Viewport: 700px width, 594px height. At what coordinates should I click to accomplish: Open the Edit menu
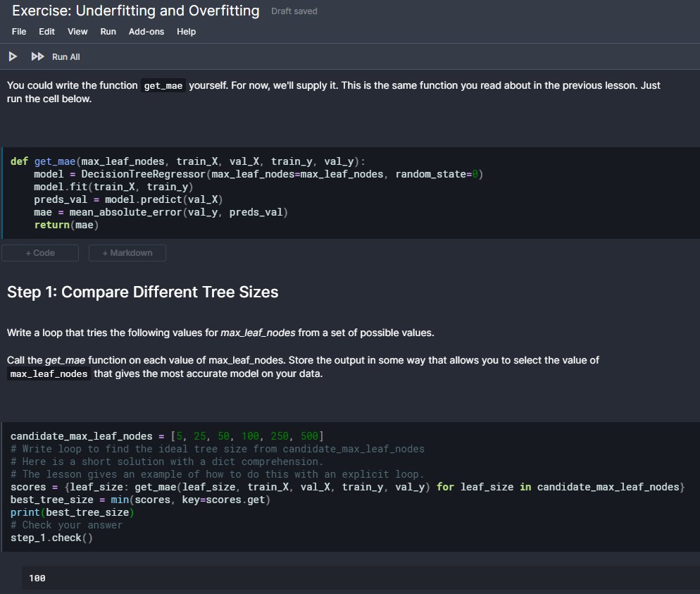tap(46, 32)
